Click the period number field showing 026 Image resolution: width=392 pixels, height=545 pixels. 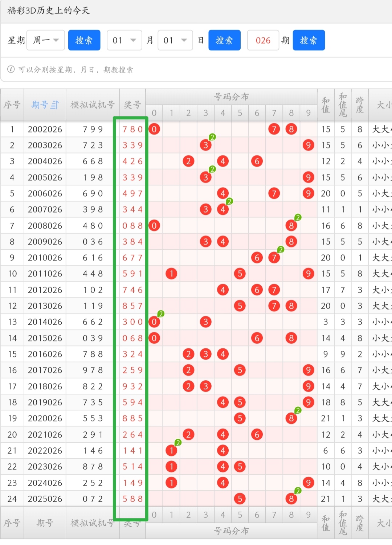263,40
